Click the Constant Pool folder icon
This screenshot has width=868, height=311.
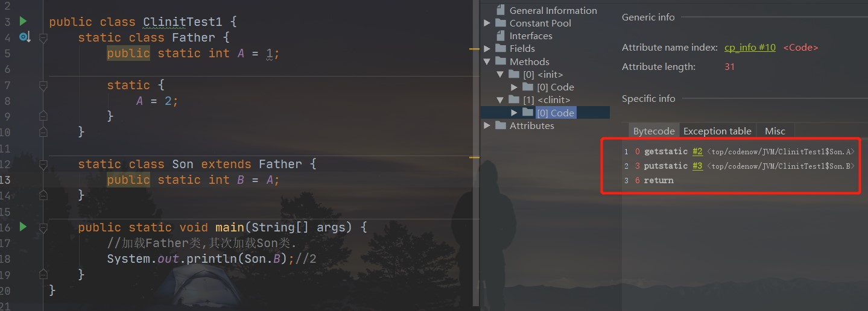(x=500, y=23)
